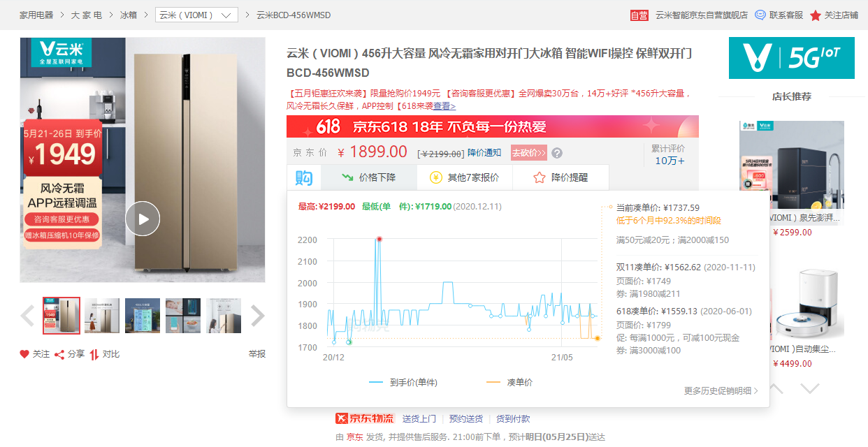Open 冰箱 breadcrumb link
This screenshot has height=447, width=868.
(x=129, y=15)
